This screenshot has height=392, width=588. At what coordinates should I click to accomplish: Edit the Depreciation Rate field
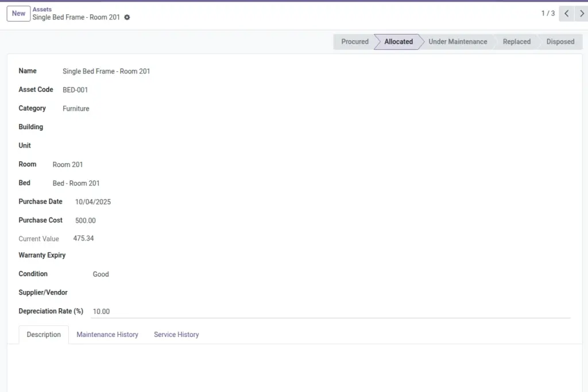tap(330, 312)
